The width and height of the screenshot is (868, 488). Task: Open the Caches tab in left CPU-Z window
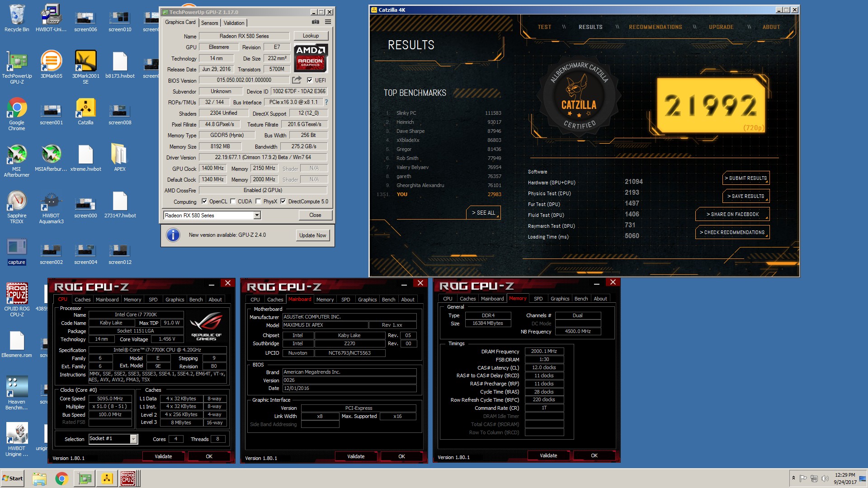(x=82, y=300)
